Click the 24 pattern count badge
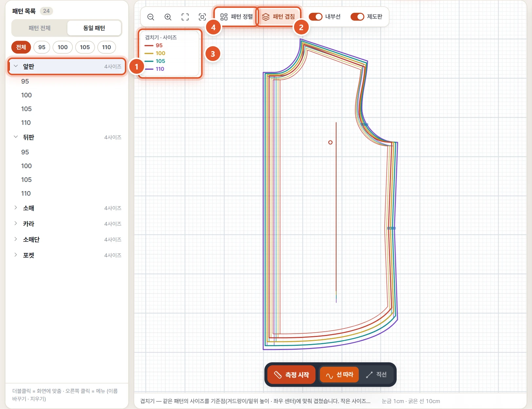This screenshot has width=532, height=409. click(46, 11)
